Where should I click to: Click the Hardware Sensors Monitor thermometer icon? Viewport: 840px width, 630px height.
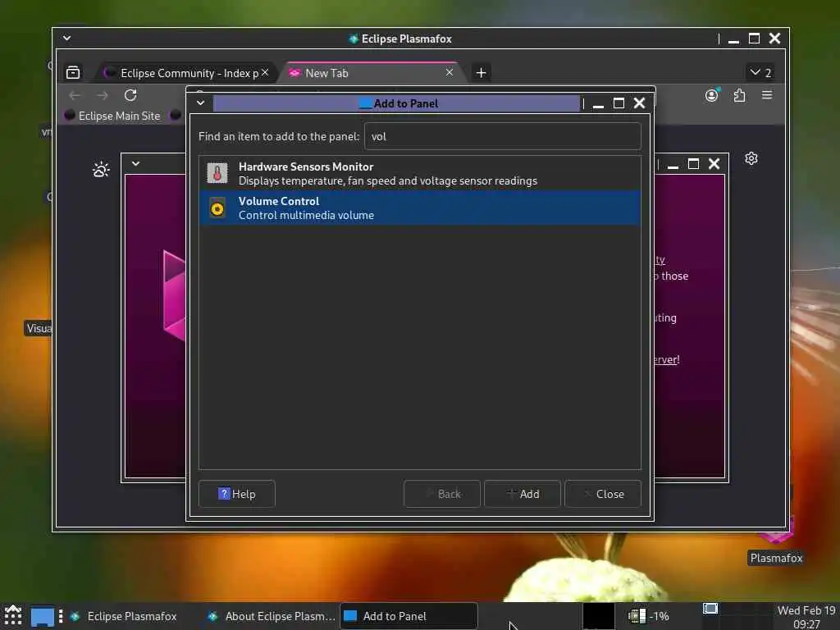tap(217, 173)
